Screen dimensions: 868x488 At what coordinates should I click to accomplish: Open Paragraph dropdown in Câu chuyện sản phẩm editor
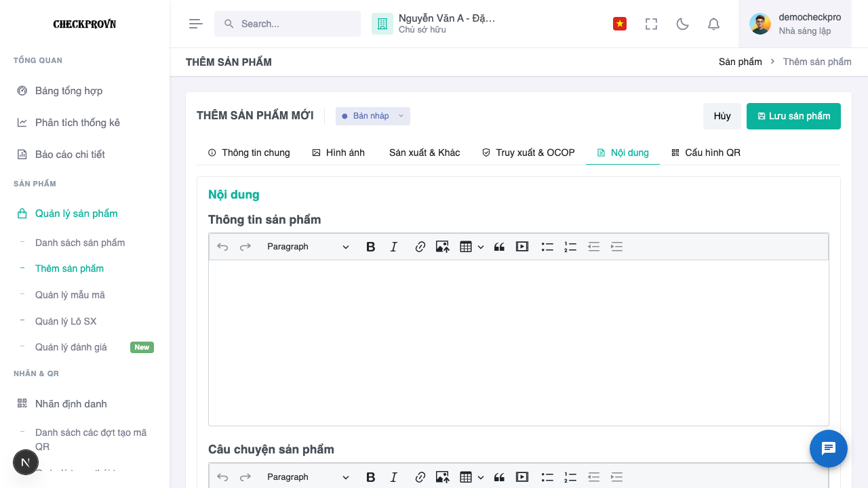click(x=308, y=477)
